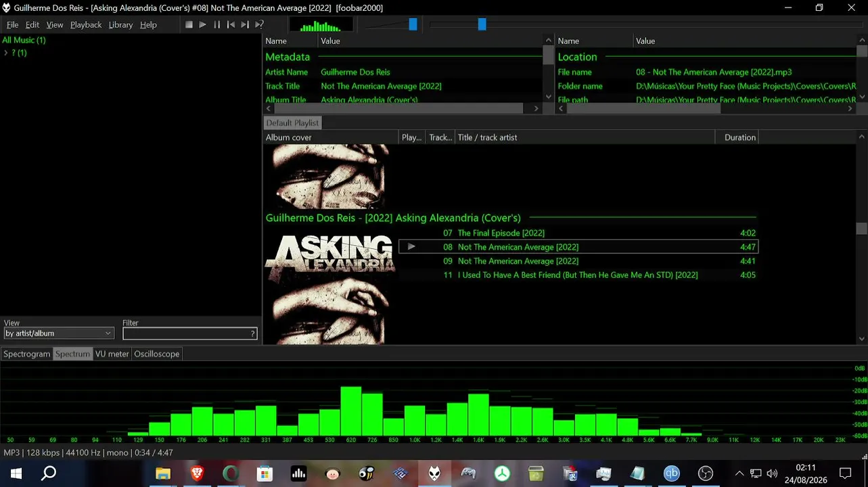
Task: Skip to the previous track
Action: (x=231, y=24)
